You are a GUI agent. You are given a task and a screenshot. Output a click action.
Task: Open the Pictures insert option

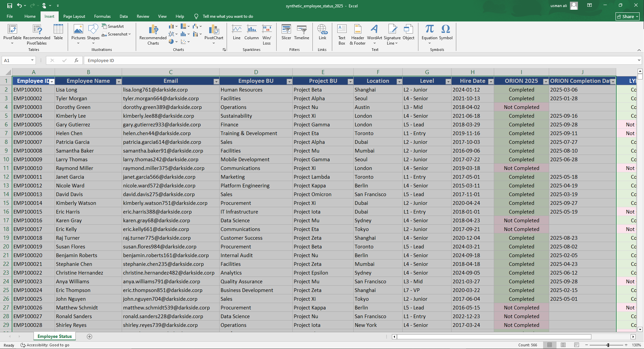click(x=78, y=34)
